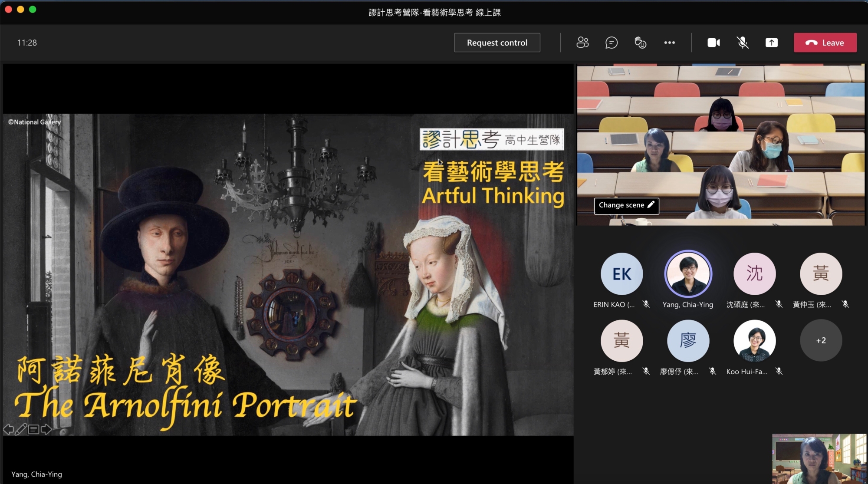Viewport: 868px width, 484px height.
Task: Click the self-view video thumbnail
Action: [x=819, y=459]
